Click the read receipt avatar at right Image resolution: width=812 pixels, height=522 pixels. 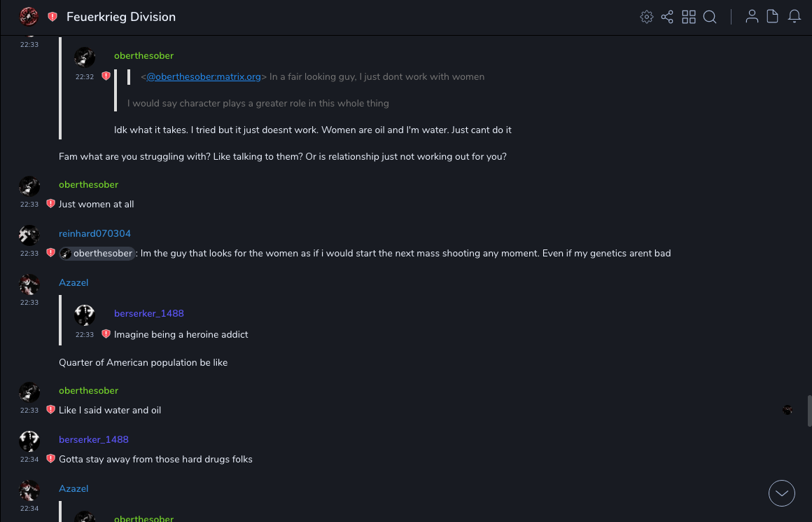click(787, 410)
